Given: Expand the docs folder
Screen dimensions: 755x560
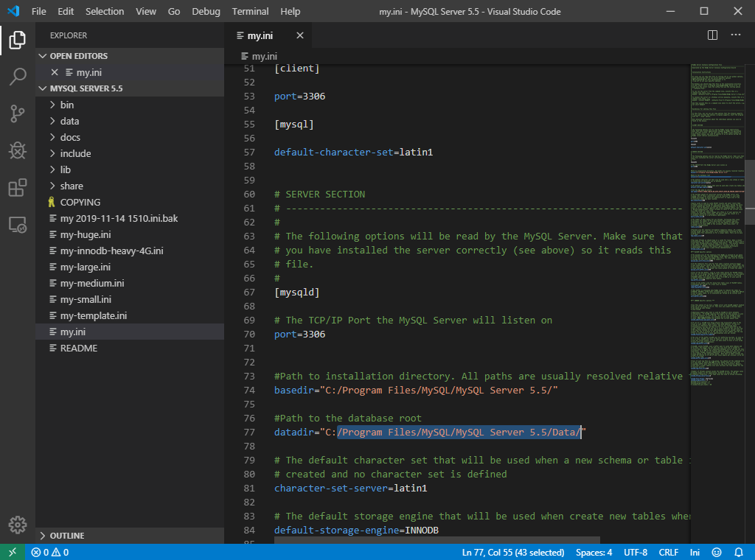Looking at the screenshot, I should 70,137.
